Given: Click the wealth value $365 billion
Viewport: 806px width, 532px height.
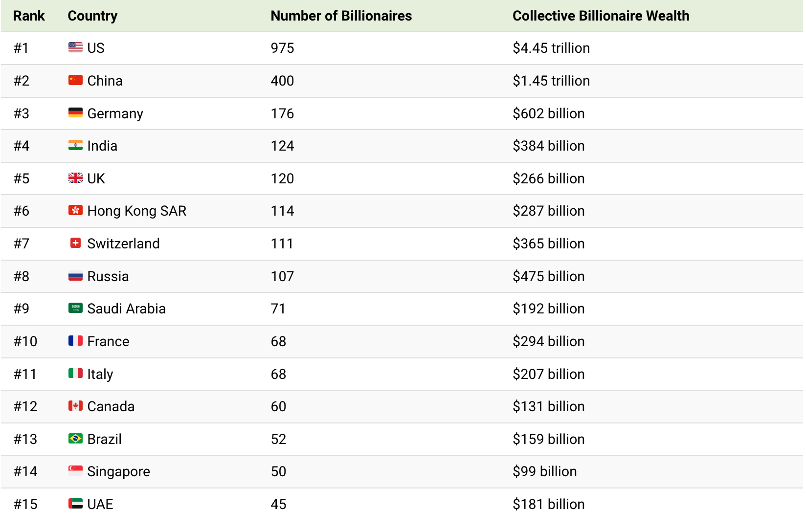Looking at the screenshot, I should (549, 244).
